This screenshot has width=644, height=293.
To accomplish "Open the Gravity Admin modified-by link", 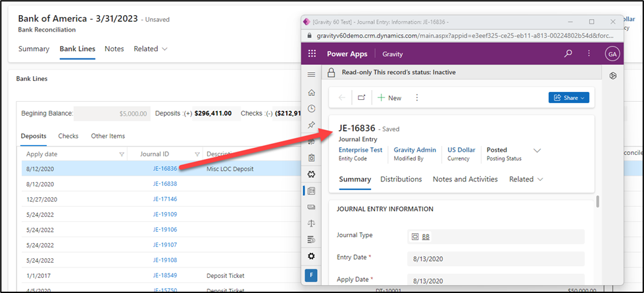I will [415, 150].
